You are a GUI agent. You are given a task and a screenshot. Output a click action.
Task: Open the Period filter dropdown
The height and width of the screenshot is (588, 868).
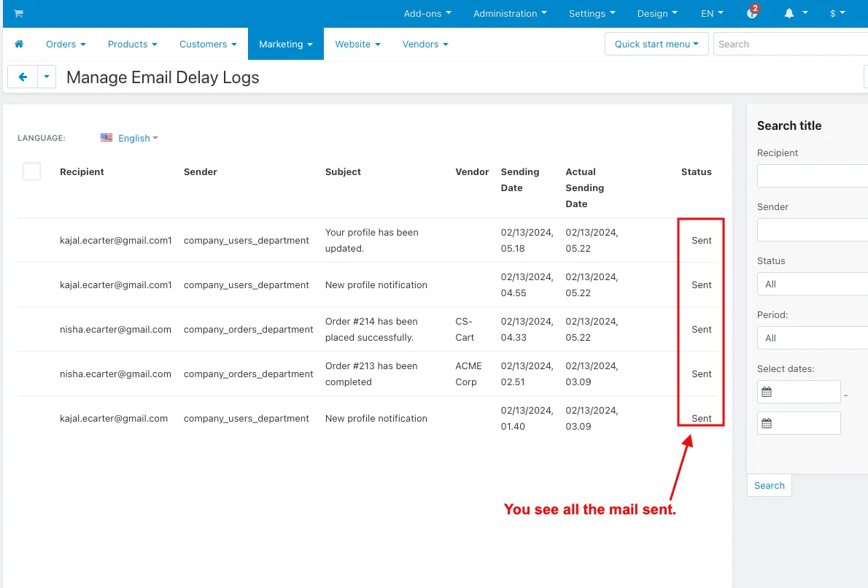(812, 338)
